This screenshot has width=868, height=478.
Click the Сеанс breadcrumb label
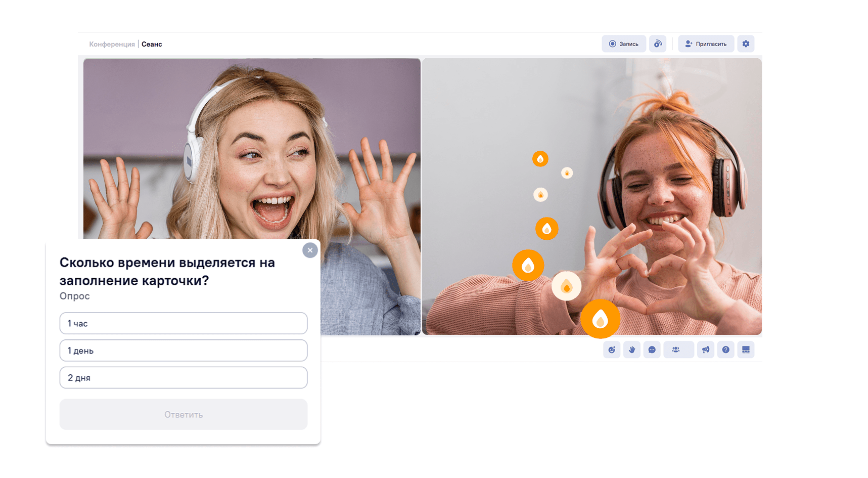click(152, 45)
